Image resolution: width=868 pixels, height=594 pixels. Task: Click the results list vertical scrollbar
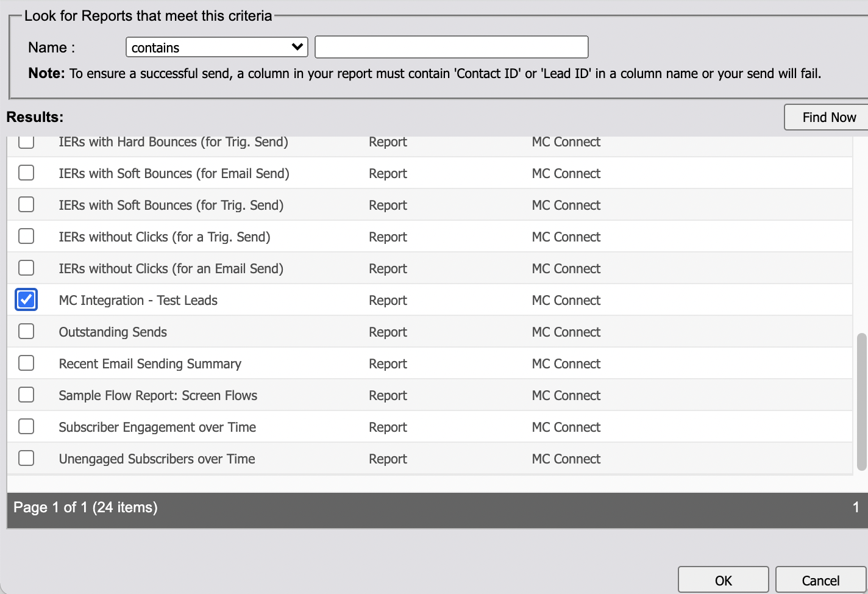[x=861, y=401]
